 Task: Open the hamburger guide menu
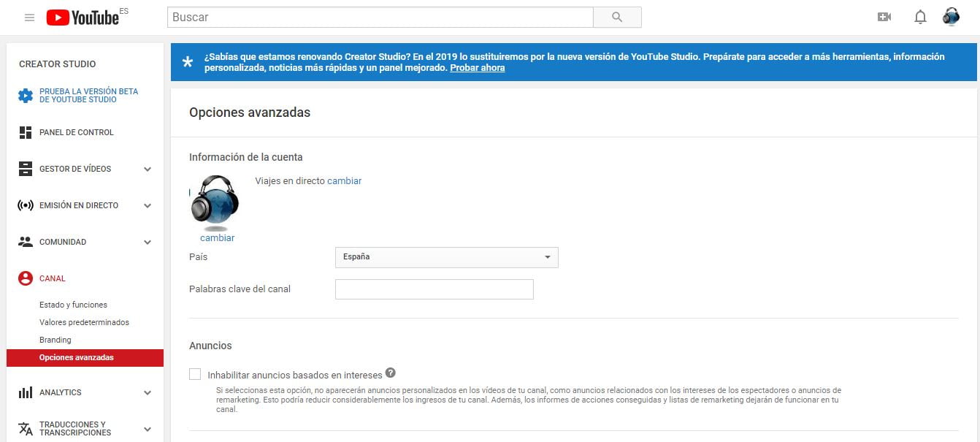tap(29, 18)
